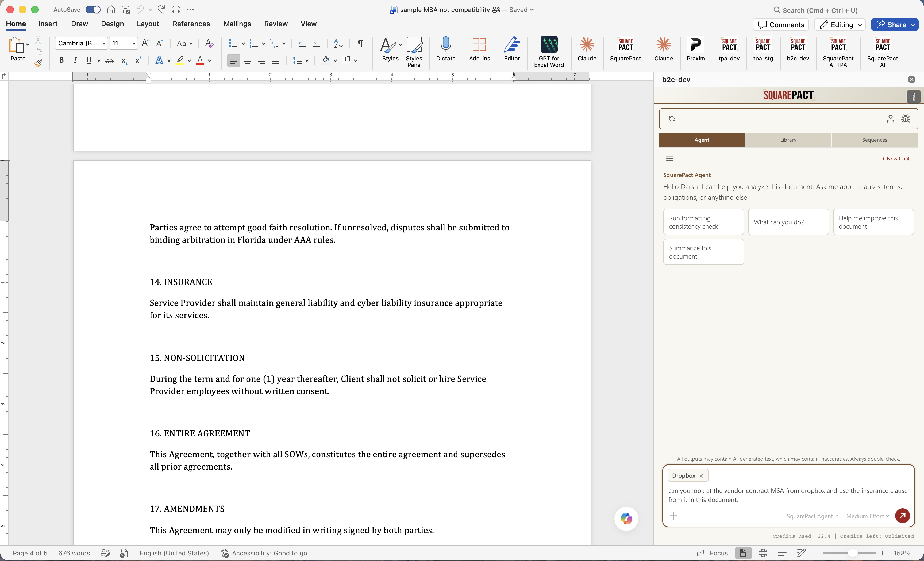The image size is (924, 561).
Task: Toggle Strikethrough formatting
Action: tap(110, 60)
